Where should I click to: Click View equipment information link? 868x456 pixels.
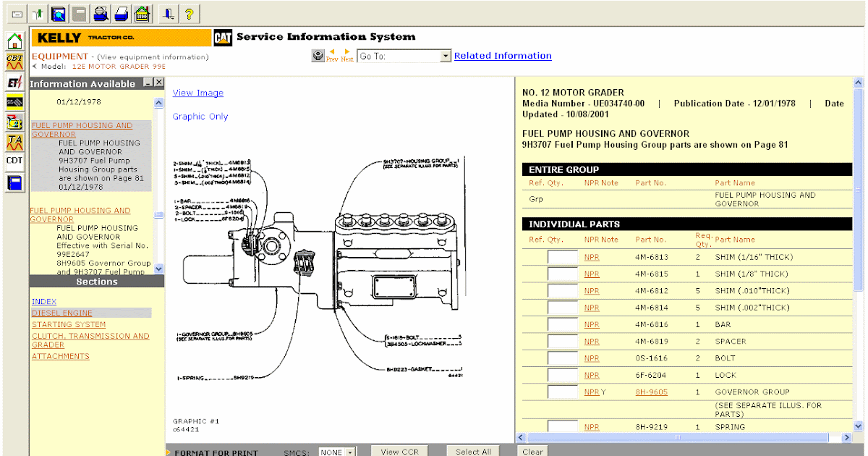coord(153,57)
